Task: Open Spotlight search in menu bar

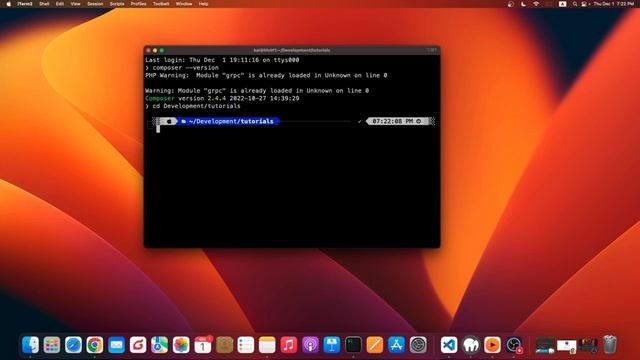Action: (x=575, y=4)
